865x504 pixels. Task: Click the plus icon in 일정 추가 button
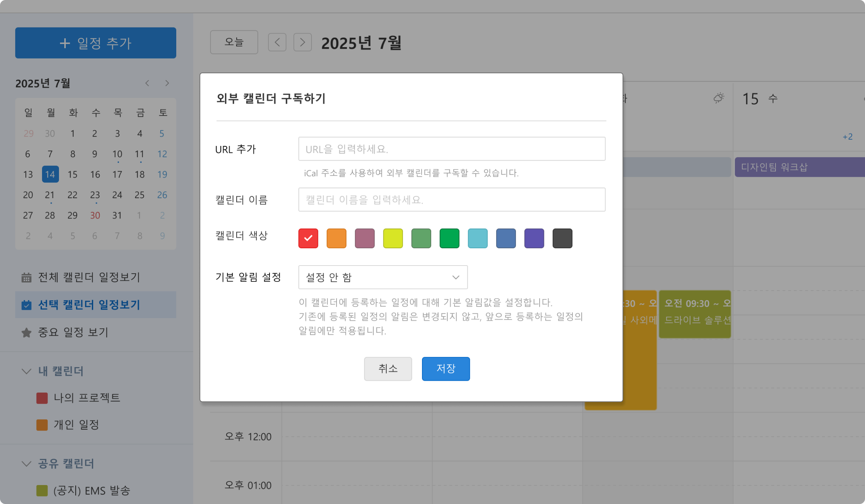(65, 43)
